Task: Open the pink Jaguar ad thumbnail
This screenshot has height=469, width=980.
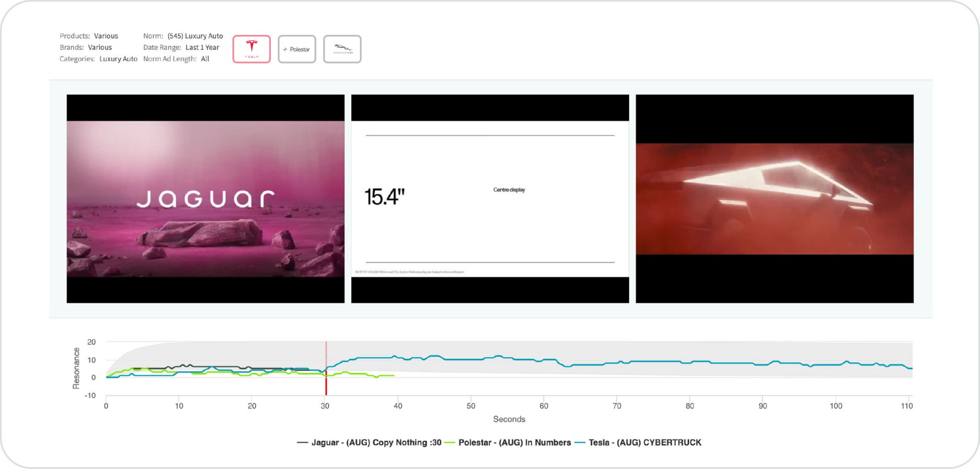Action: pos(205,199)
